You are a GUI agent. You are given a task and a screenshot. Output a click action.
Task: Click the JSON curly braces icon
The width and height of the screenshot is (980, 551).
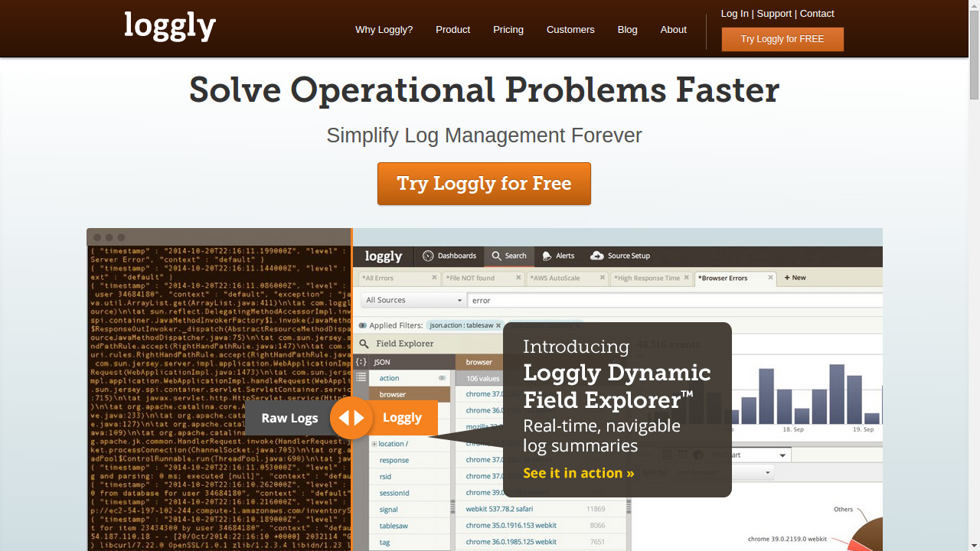pyautogui.click(x=361, y=362)
